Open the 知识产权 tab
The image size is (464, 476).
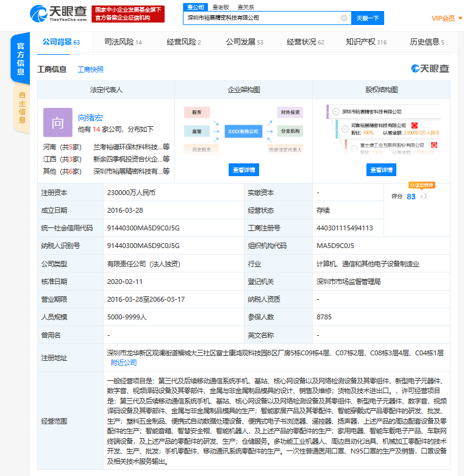366,42
